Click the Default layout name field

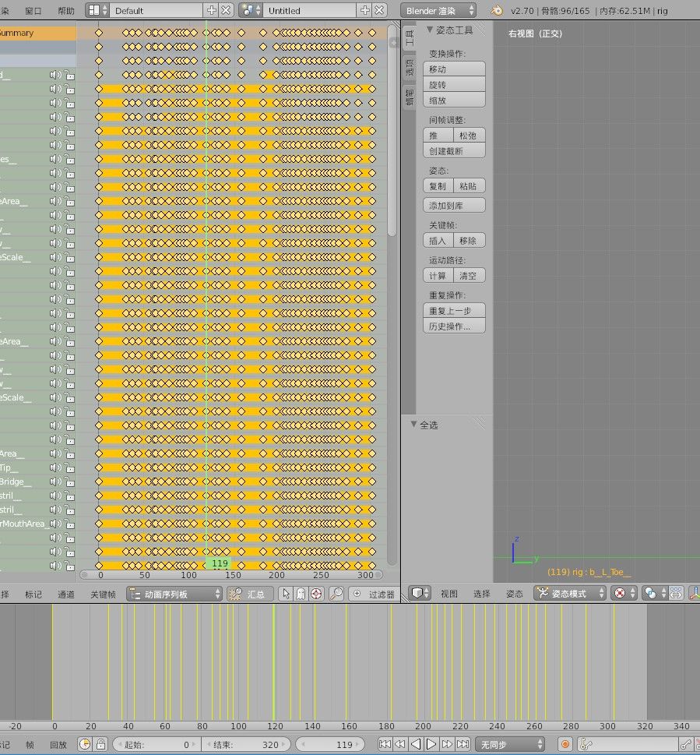click(x=156, y=10)
